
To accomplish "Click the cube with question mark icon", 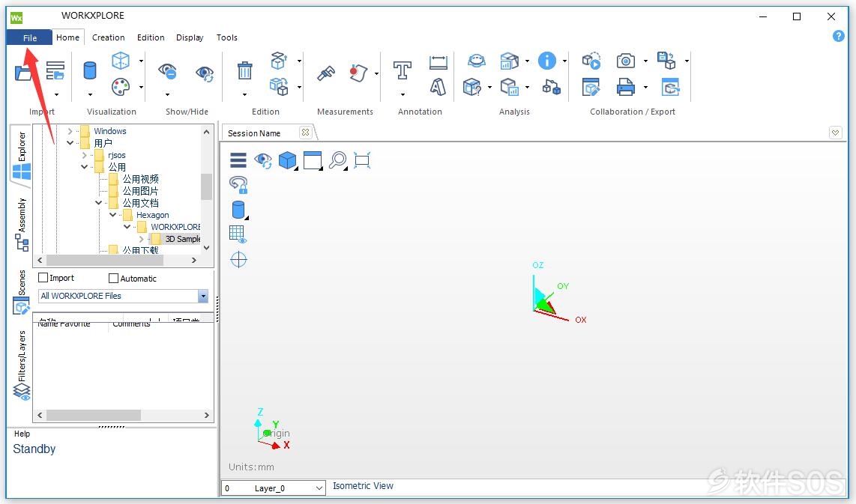I will tap(471, 87).
